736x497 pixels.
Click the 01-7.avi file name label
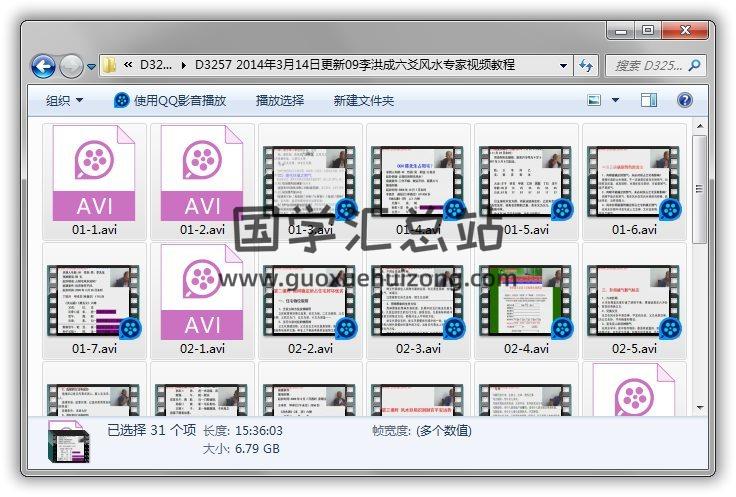[x=94, y=349]
